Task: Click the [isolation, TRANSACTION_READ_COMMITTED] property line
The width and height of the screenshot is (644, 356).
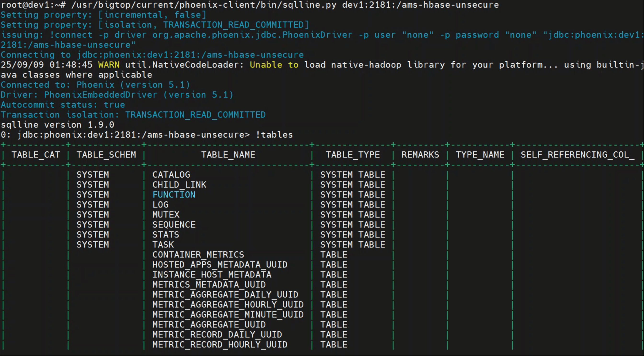Action: pyautogui.click(x=155, y=25)
